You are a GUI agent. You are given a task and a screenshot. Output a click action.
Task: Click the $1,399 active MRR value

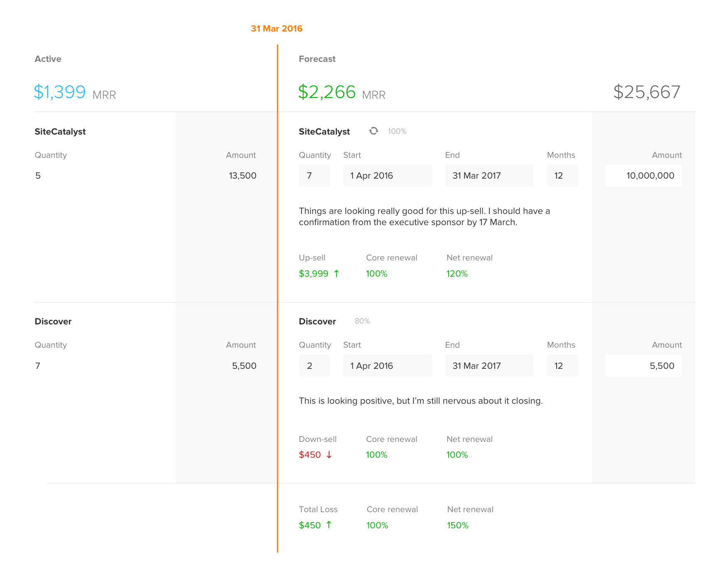(x=60, y=92)
